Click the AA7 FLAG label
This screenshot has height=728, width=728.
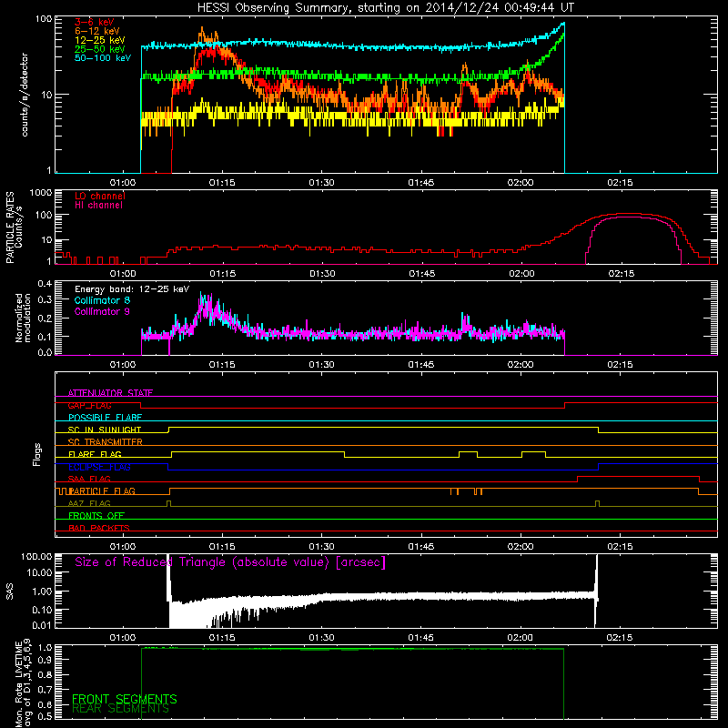89,503
